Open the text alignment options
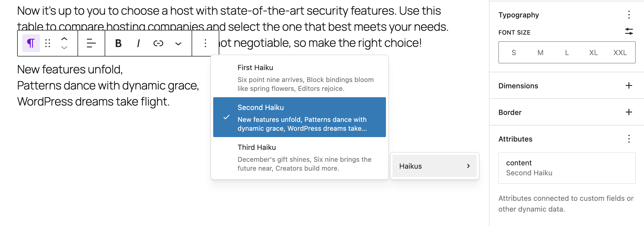 click(91, 43)
